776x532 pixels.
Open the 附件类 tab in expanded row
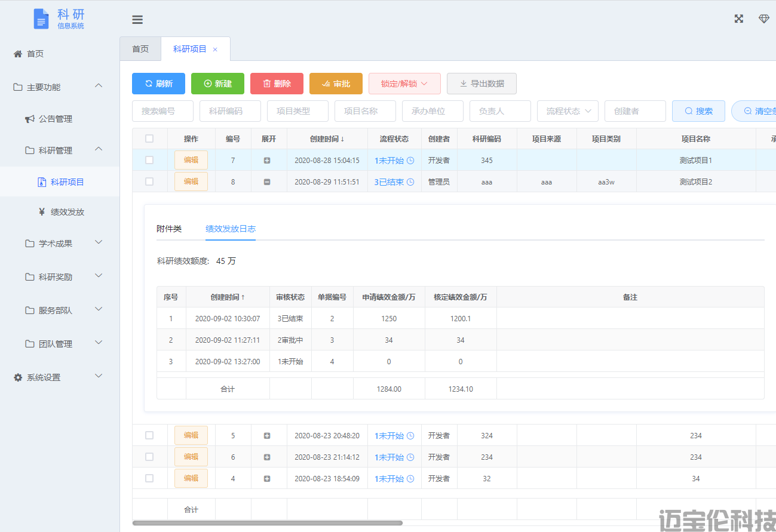point(169,229)
